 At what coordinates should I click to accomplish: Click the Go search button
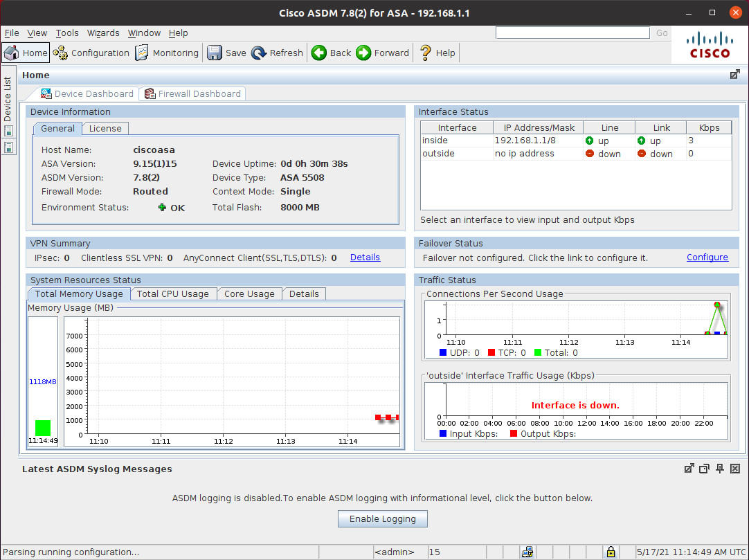coord(662,33)
